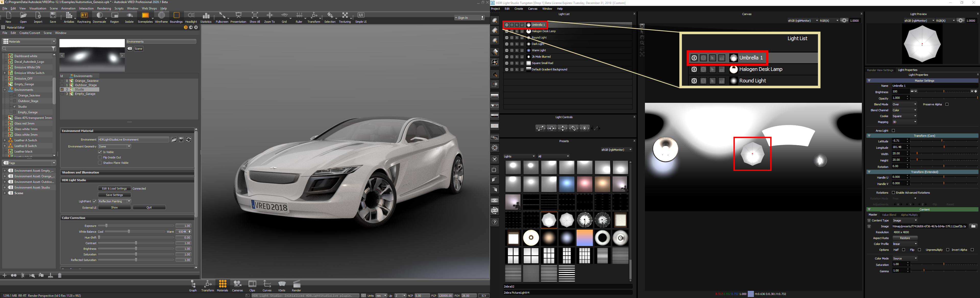The width and height of the screenshot is (980, 298).
Task: Open Graph module in VRED bottom bar
Action: point(193,286)
